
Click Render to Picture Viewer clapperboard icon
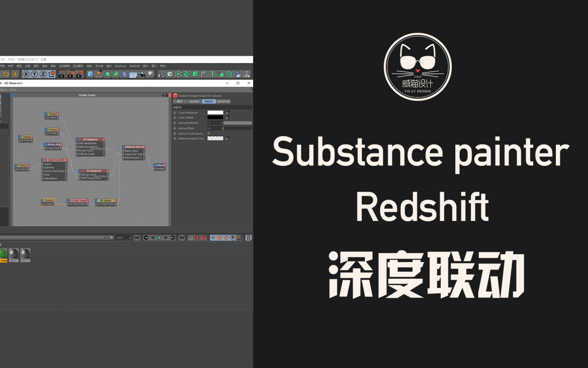coord(70,74)
